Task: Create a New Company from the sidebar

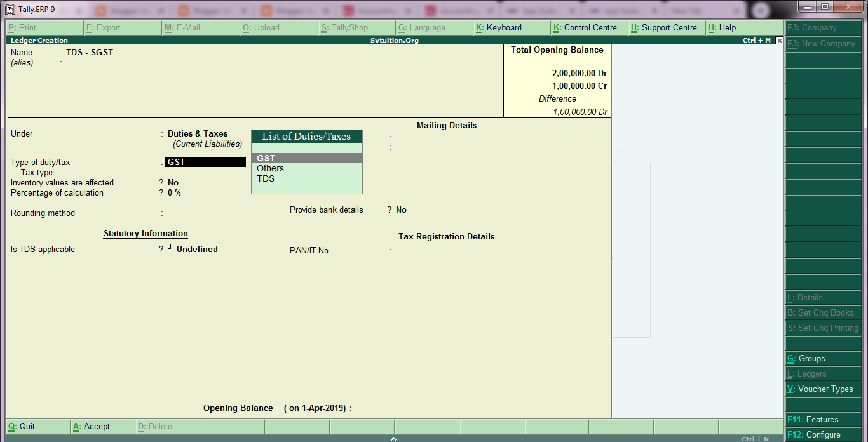Action: pyautogui.click(x=822, y=44)
